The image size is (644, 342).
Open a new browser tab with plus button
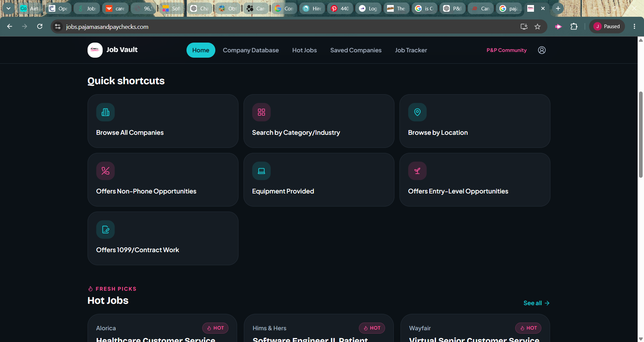tap(558, 8)
